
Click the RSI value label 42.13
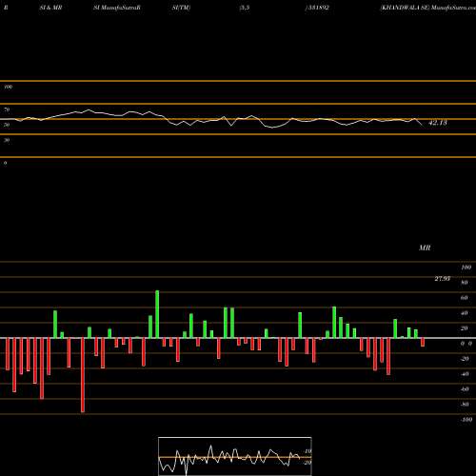(438, 123)
